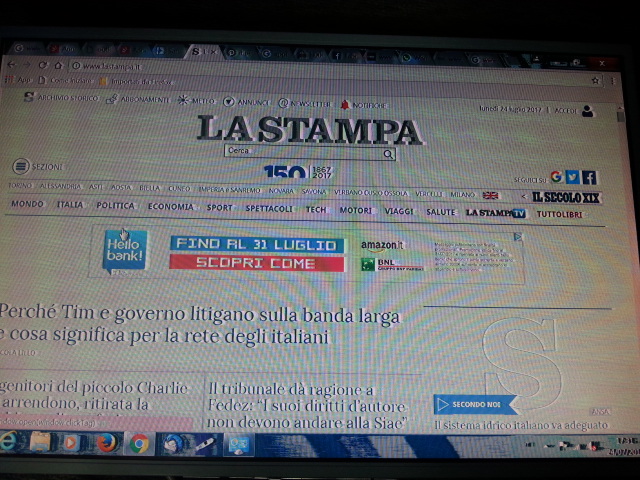Open the Annunci link
Image resolution: width=640 pixels, height=480 pixels.
[x=246, y=102]
